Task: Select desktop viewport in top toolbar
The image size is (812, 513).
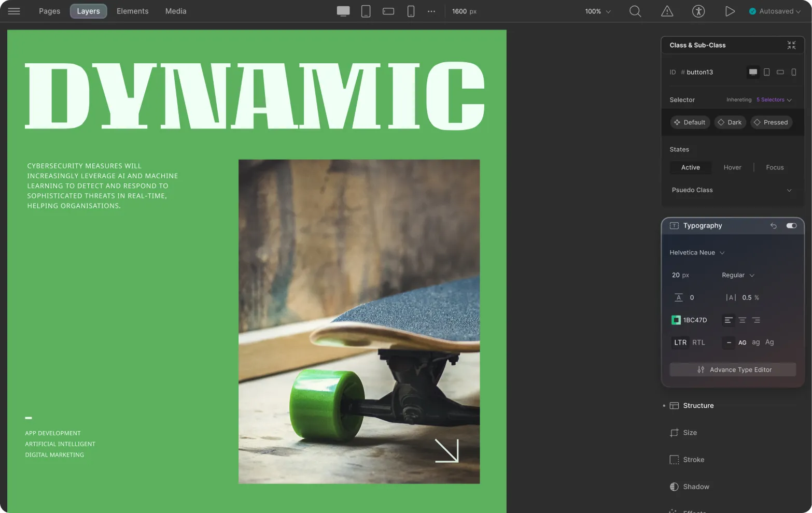Action: 343,11
